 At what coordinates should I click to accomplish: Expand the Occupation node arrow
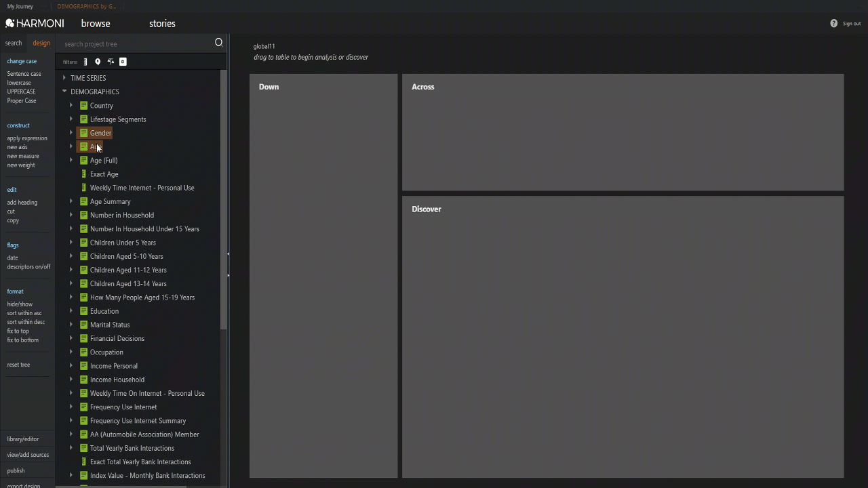[x=71, y=352]
